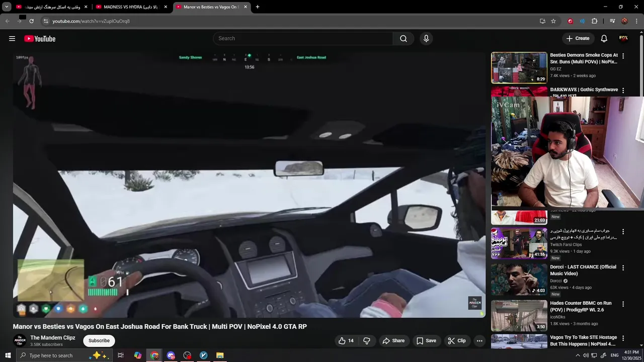Image resolution: width=644 pixels, height=362 pixels.
Task: Like the video with thumbs up
Action: click(x=346, y=341)
